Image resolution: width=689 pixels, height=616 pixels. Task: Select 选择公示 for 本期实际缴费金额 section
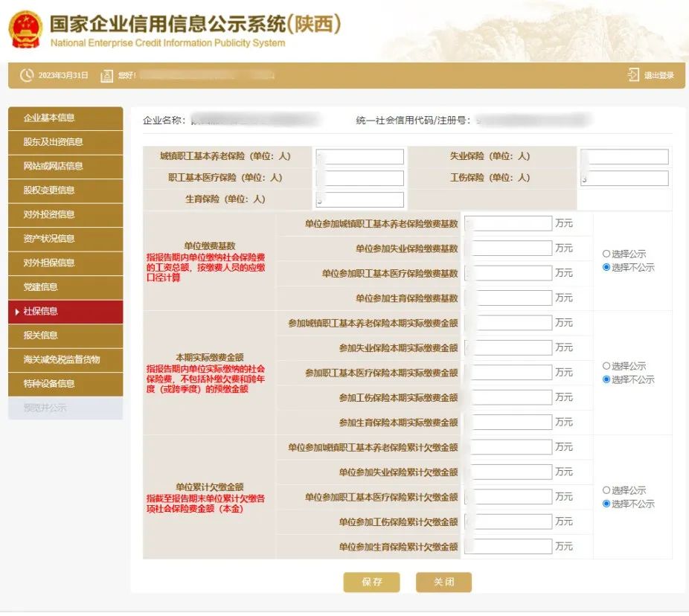click(606, 366)
